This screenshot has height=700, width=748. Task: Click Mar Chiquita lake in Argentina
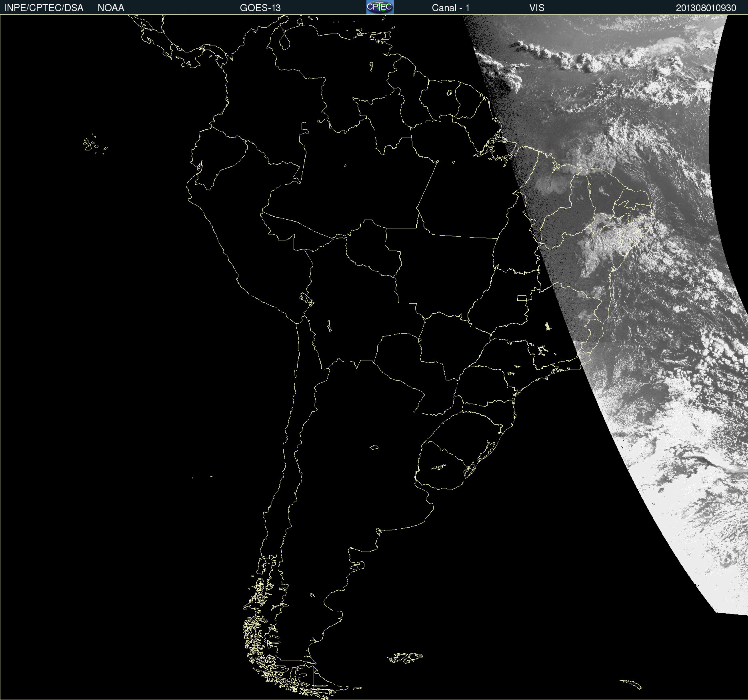pos(374,447)
